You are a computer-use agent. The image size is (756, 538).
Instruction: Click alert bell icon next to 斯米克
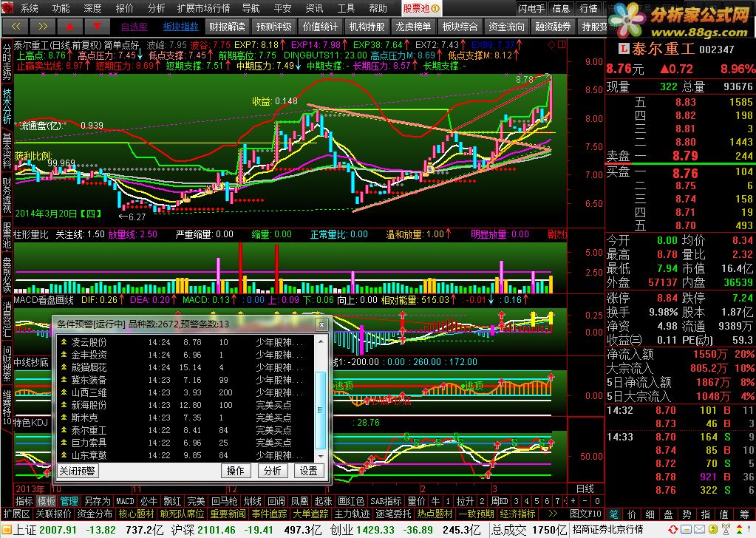[64, 417]
